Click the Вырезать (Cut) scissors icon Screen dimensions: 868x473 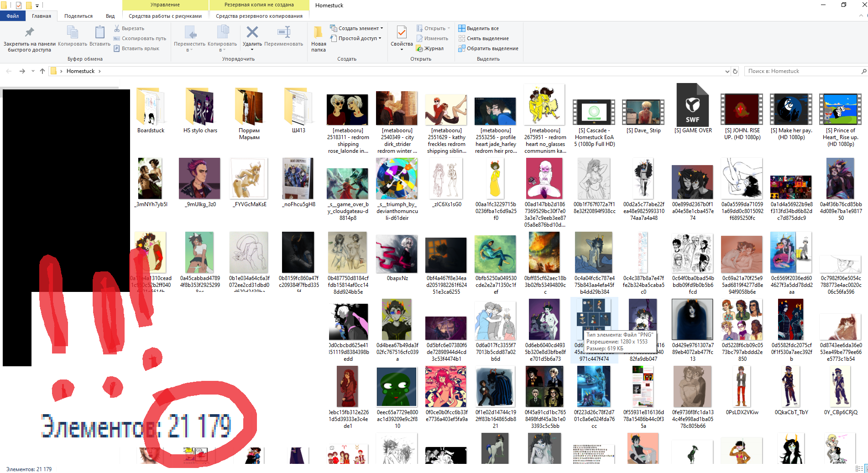coord(117,28)
